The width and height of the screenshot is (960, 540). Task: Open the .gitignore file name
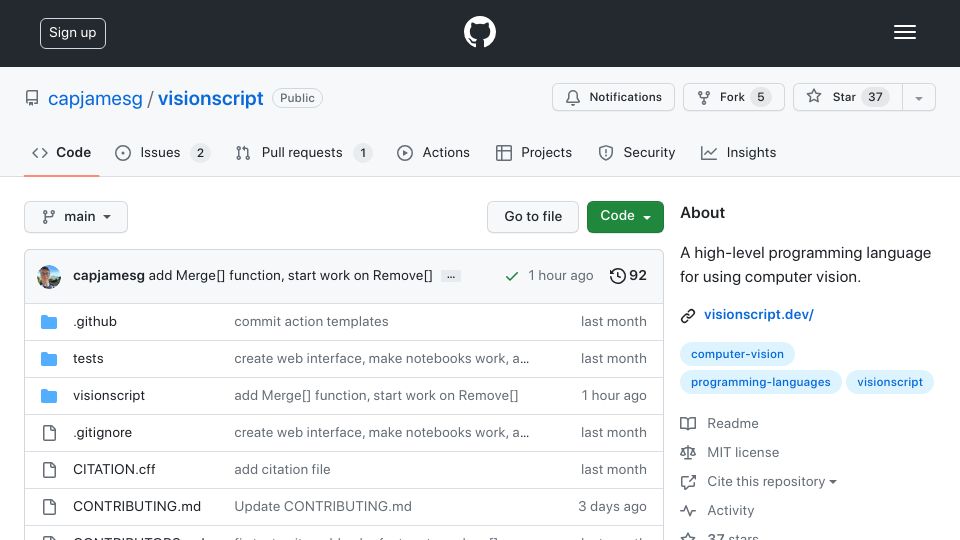(x=102, y=433)
